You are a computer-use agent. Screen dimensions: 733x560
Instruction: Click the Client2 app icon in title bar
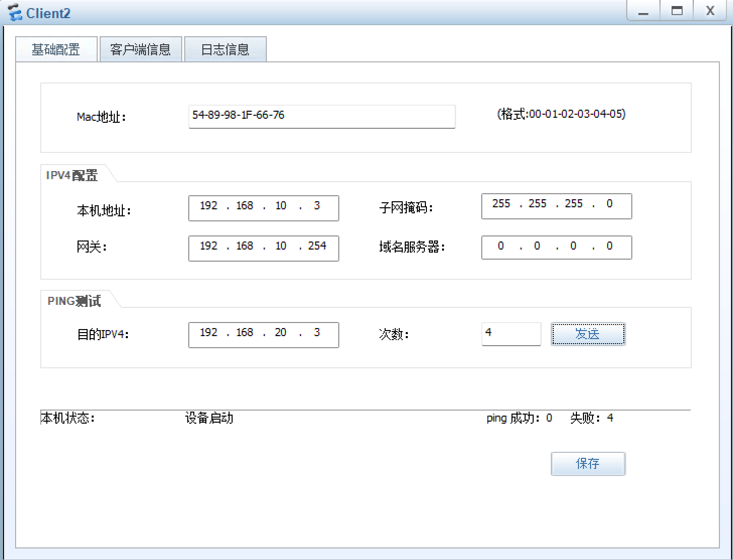[15, 13]
